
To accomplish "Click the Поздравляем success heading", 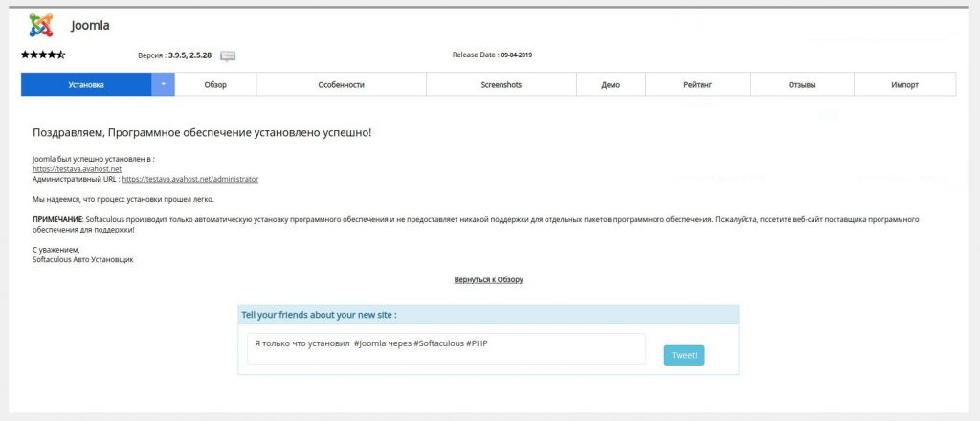I will tap(202, 133).
